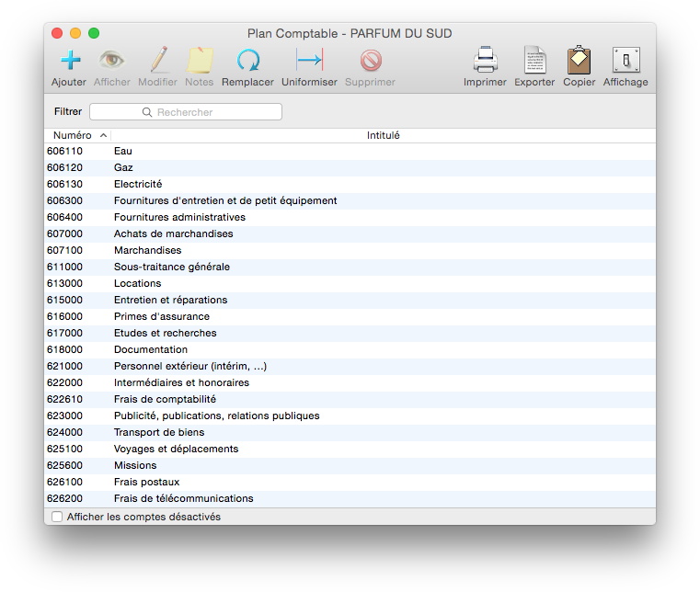Enable Afficher les comptes désactivés checkbox

point(57,517)
